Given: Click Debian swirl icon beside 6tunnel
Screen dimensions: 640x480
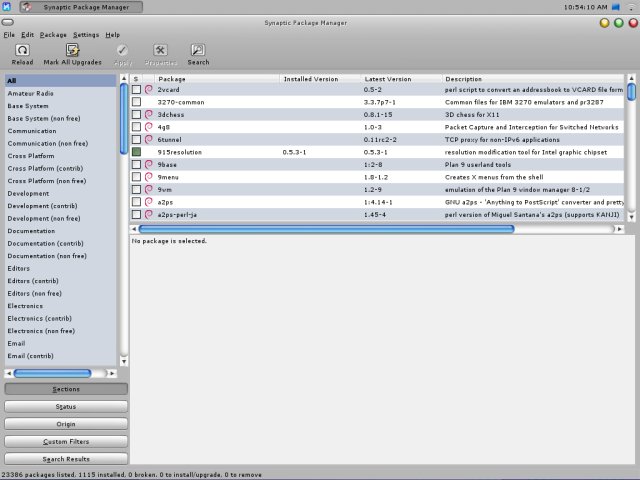Looking at the screenshot, I should [x=149, y=139].
